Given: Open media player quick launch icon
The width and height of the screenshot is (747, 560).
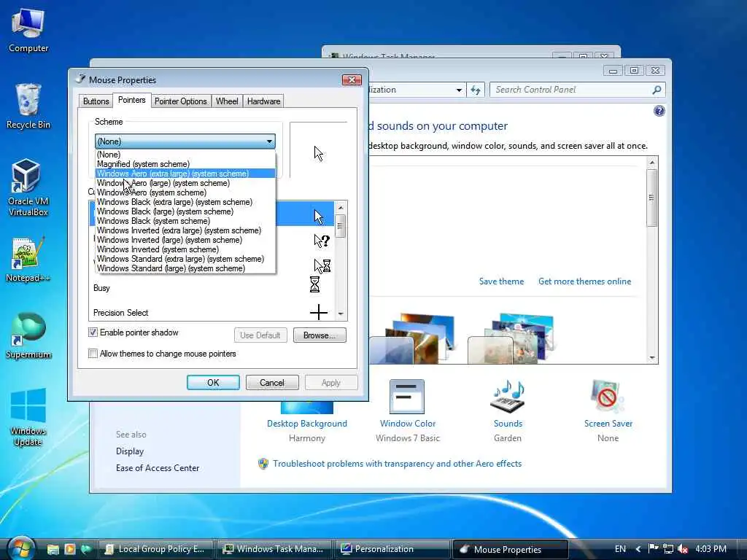Looking at the screenshot, I should pyautogui.click(x=69, y=549).
